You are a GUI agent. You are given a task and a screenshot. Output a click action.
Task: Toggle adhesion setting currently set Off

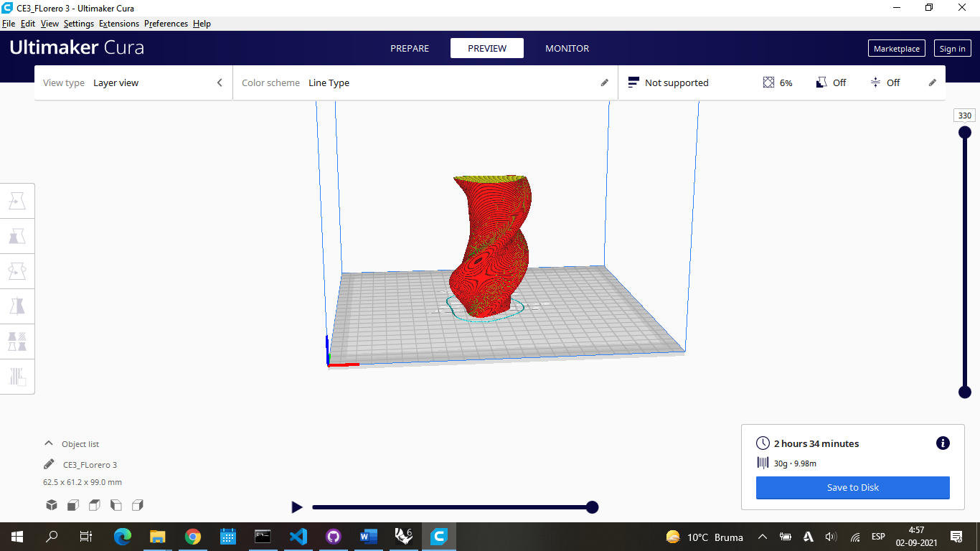point(885,82)
